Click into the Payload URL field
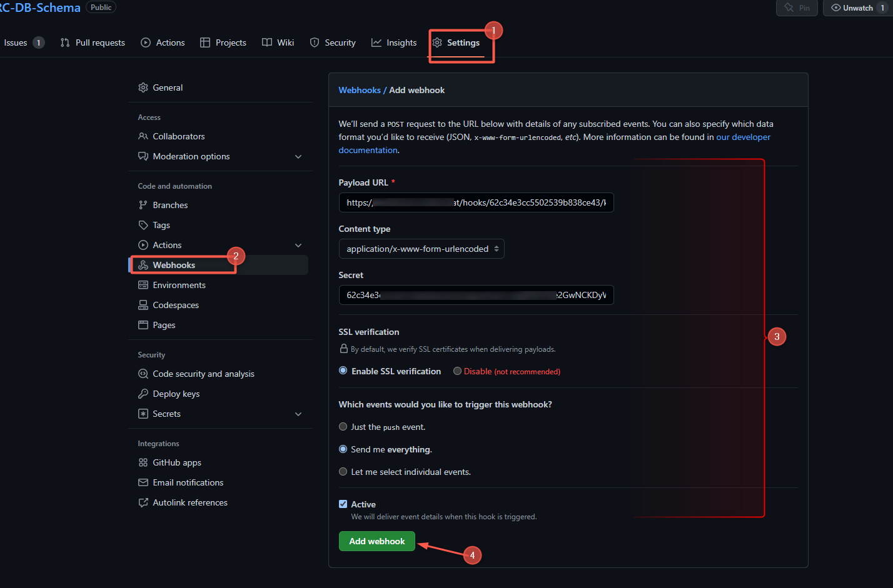 coord(475,202)
